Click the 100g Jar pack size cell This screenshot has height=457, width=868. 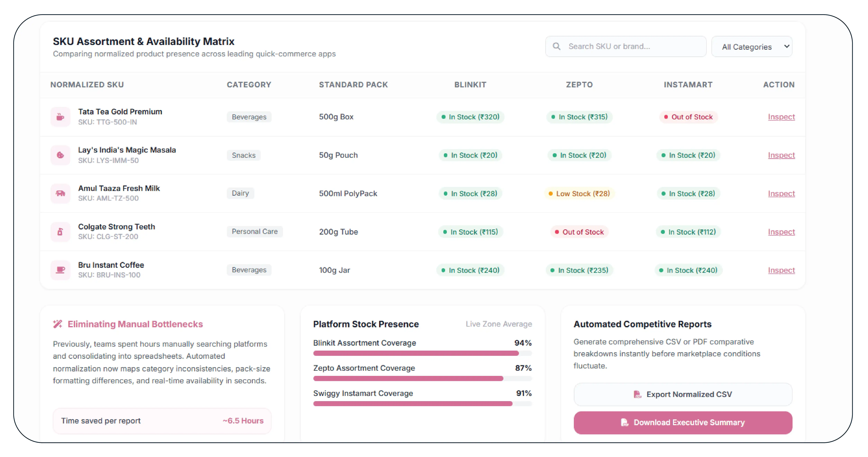coord(335,270)
